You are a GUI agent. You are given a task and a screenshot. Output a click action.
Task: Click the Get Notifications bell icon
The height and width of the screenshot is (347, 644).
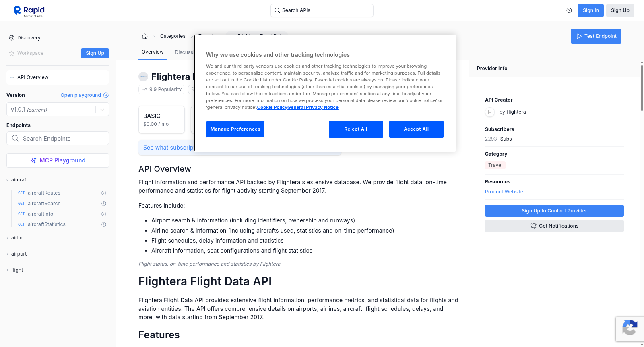tap(534, 226)
